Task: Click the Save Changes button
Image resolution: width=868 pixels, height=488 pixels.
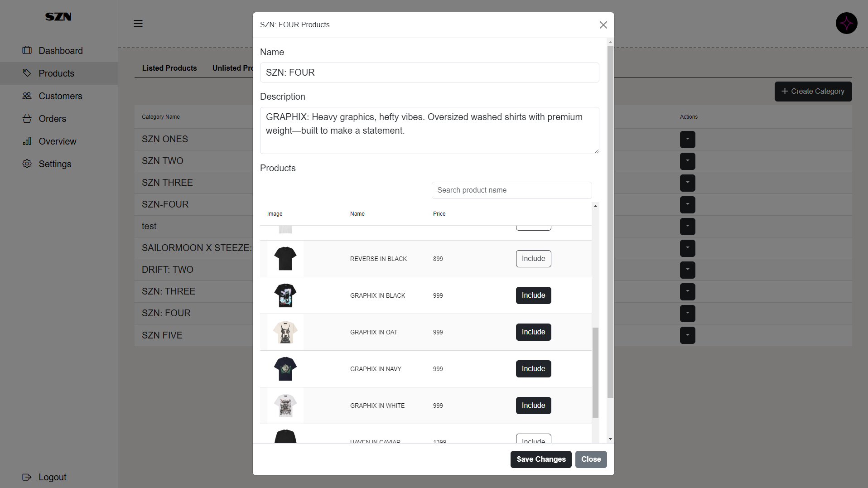Action: click(541, 459)
